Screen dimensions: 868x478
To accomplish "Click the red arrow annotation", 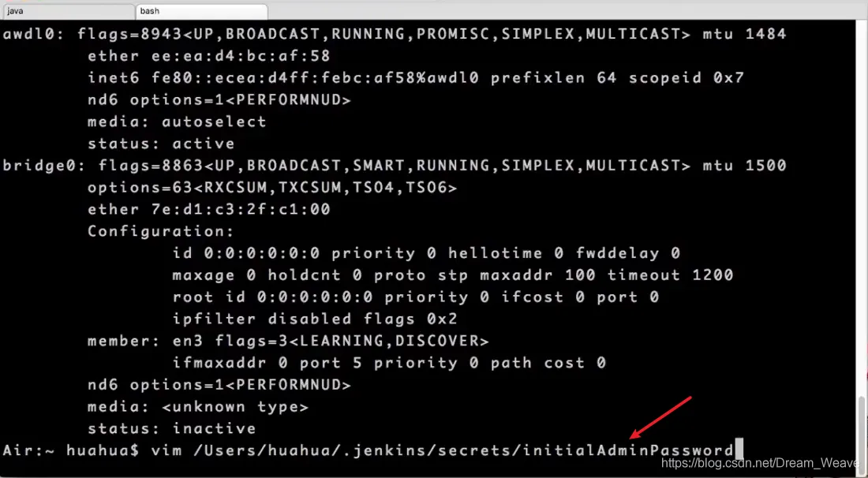I will (x=660, y=418).
